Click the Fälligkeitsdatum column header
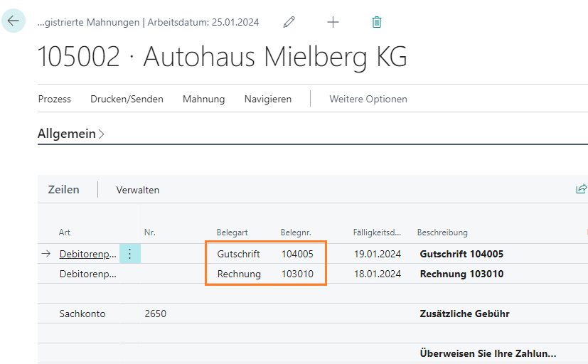 click(377, 232)
